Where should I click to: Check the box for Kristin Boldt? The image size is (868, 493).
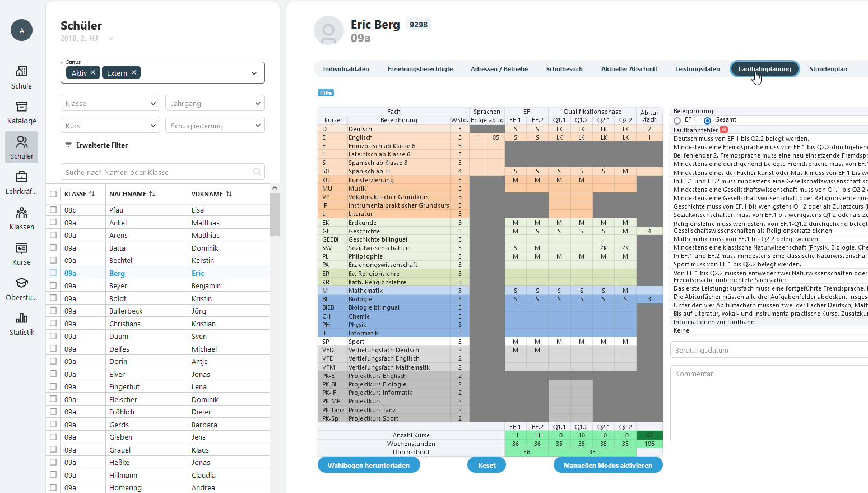(x=53, y=298)
